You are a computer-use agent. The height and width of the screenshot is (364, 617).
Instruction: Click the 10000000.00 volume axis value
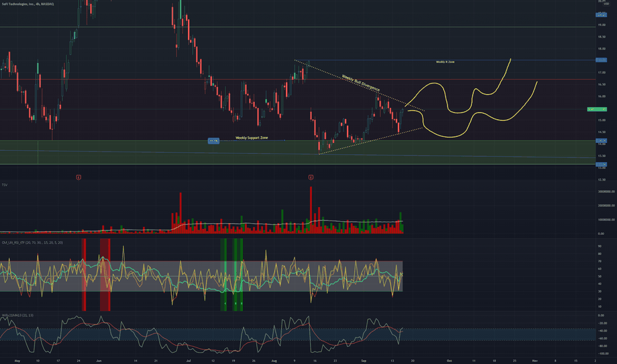pos(606,220)
